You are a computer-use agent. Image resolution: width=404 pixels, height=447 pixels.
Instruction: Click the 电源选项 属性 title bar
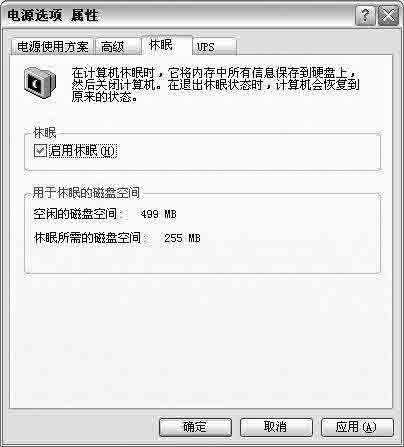click(x=180, y=15)
